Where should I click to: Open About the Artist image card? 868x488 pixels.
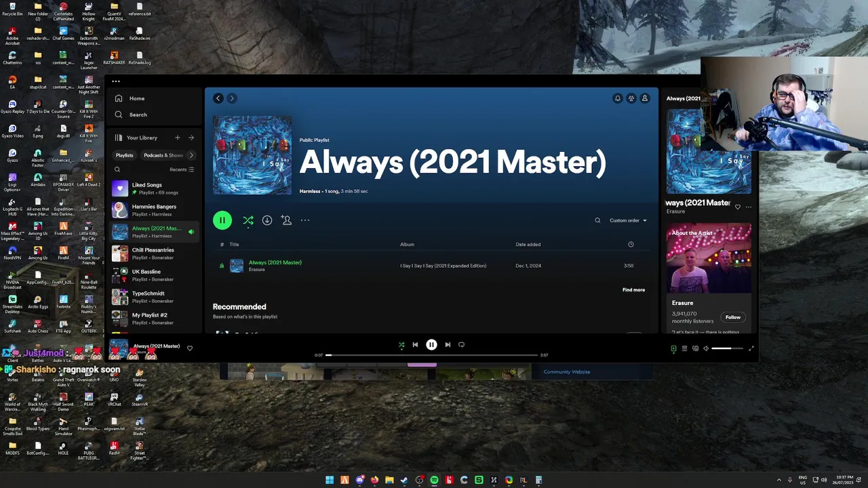(x=709, y=258)
